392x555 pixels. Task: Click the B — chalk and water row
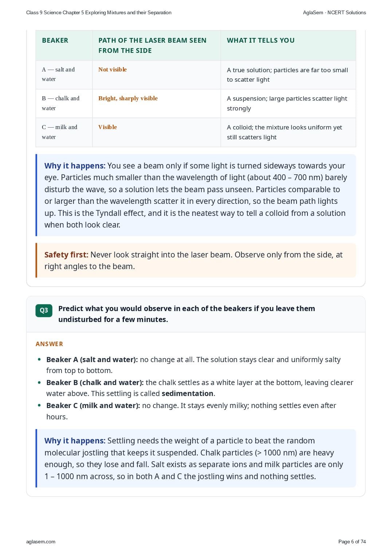196,104
